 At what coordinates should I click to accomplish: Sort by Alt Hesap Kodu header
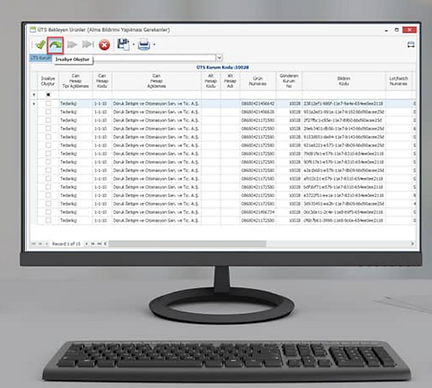(211, 81)
